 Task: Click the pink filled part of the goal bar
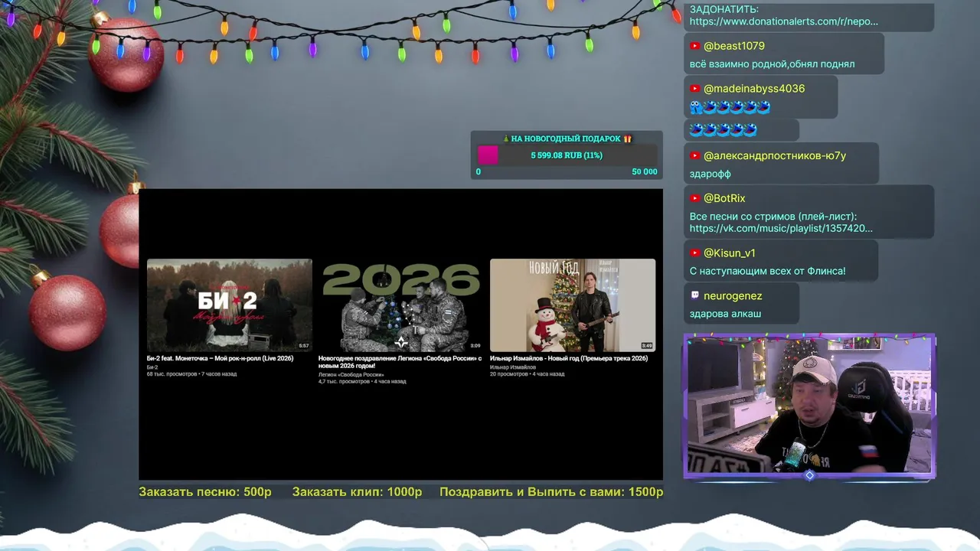click(x=488, y=155)
